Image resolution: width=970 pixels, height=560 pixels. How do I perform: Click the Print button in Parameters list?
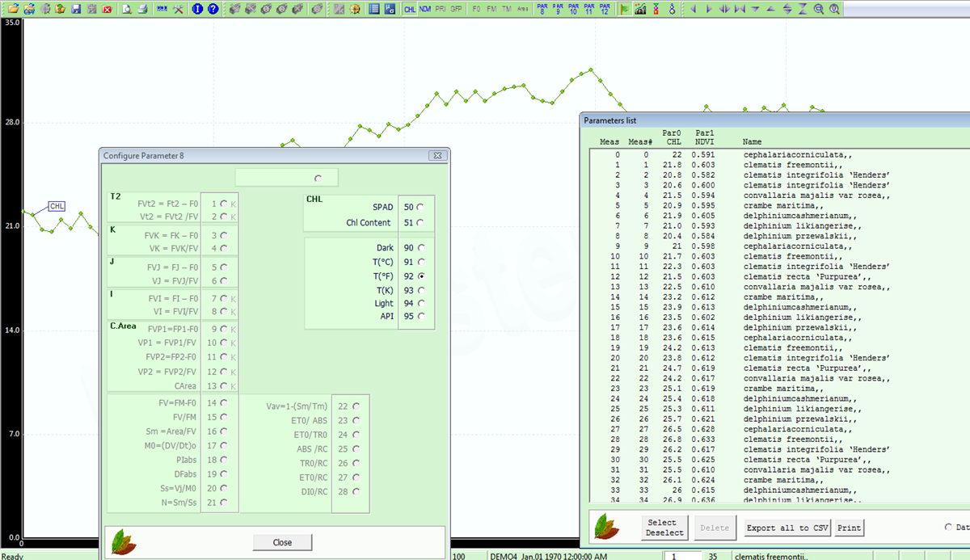pyautogui.click(x=849, y=528)
